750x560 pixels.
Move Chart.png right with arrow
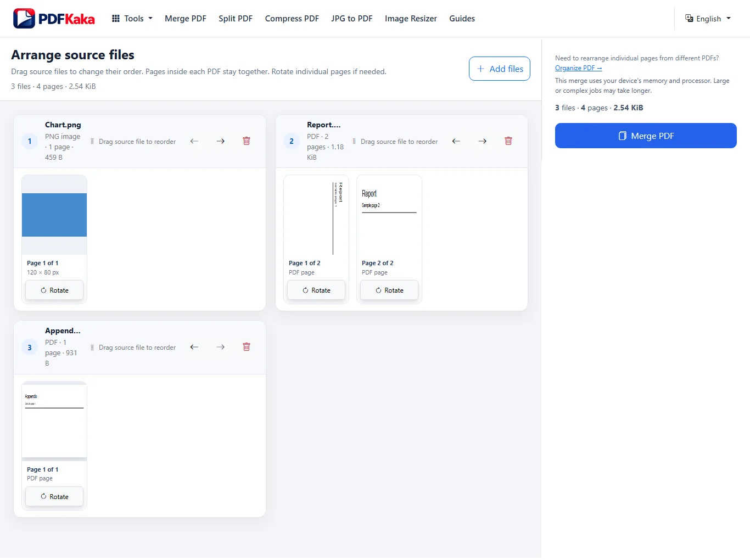coord(221,141)
